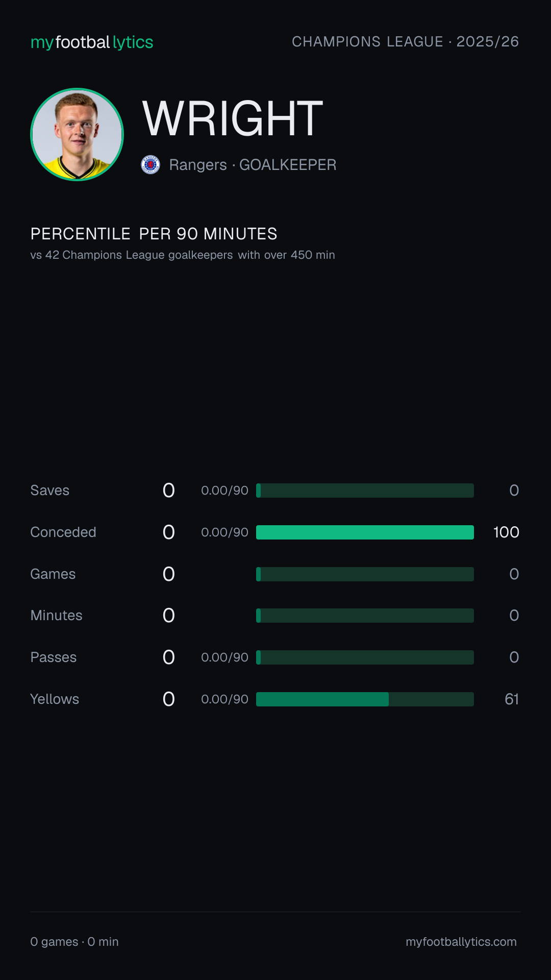
Task: Click the myfootballytics logo
Action: (92, 42)
